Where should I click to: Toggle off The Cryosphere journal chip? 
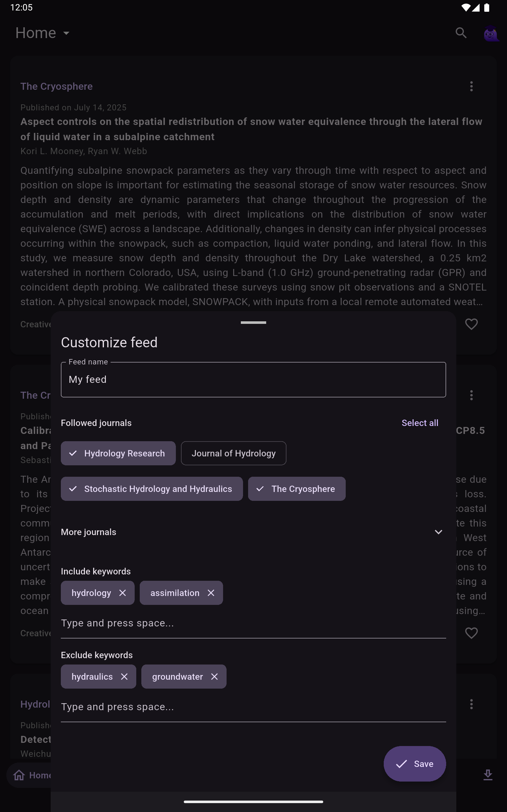click(x=296, y=489)
